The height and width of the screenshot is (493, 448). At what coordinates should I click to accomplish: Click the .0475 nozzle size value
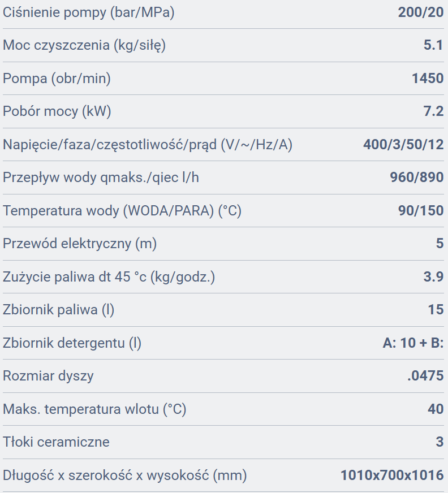click(x=425, y=376)
